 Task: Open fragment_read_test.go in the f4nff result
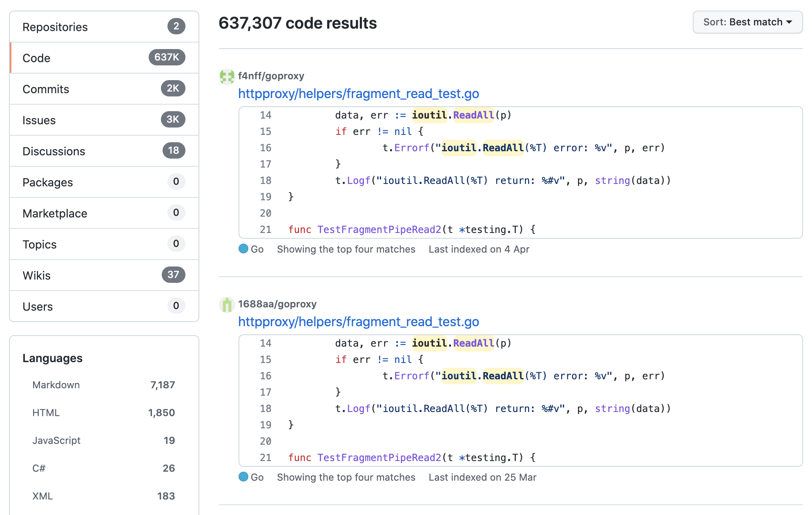pyautogui.click(x=358, y=94)
